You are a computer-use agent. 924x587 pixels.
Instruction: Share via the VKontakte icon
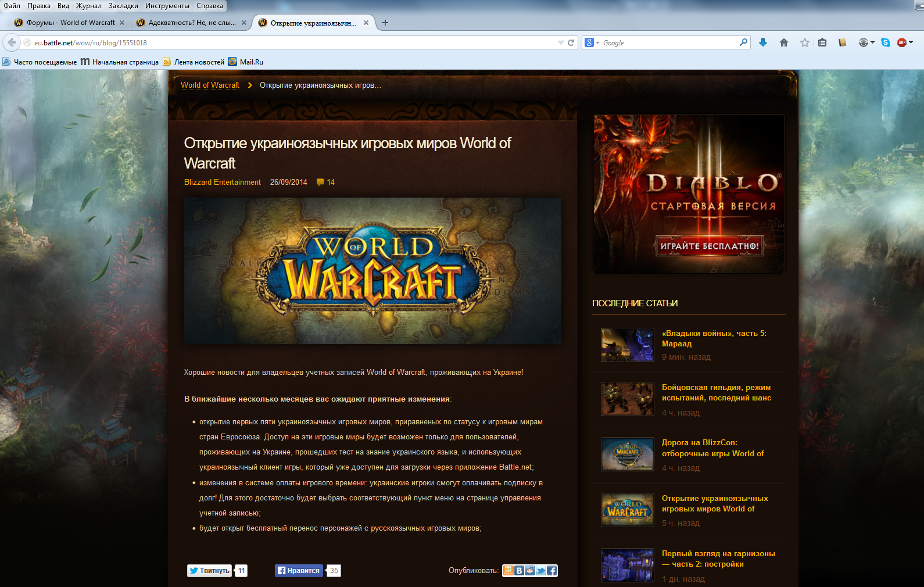click(519, 571)
